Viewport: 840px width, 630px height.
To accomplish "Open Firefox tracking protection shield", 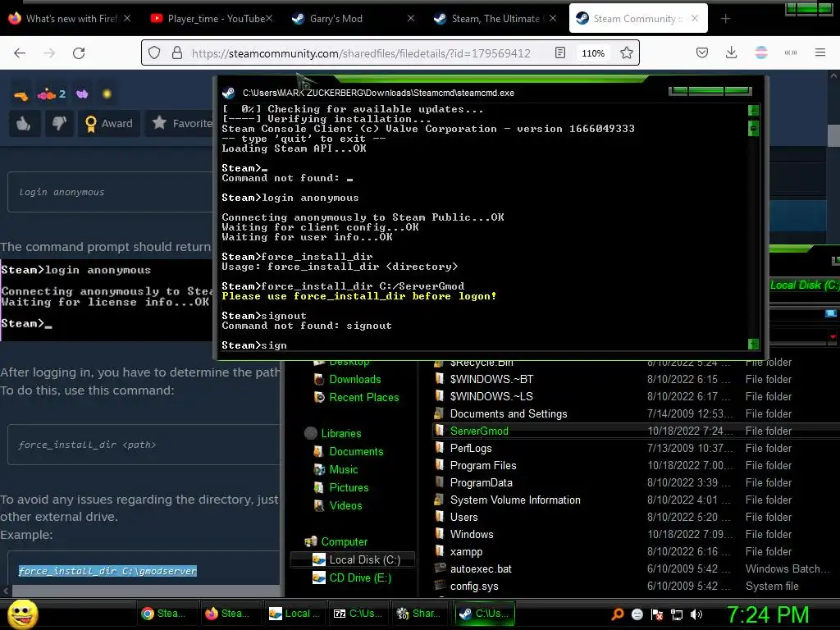I will (x=154, y=53).
